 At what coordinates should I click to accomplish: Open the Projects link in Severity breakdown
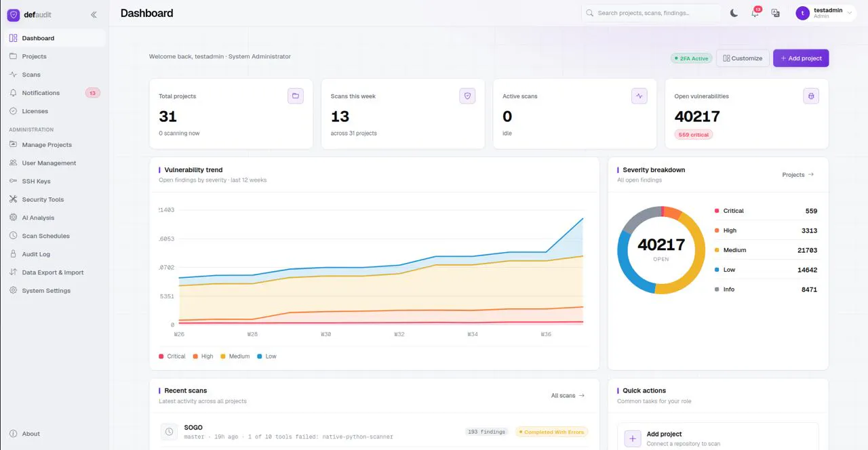(x=797, y=175)
